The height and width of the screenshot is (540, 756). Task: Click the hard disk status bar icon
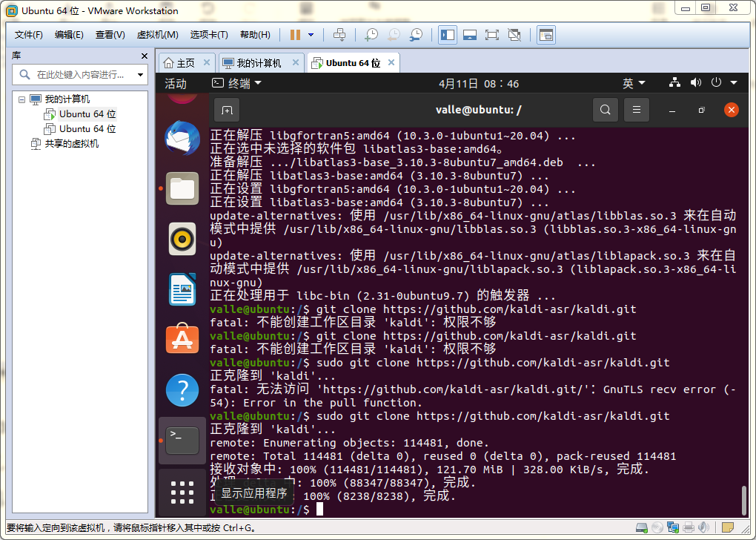(x=642, y=527)
